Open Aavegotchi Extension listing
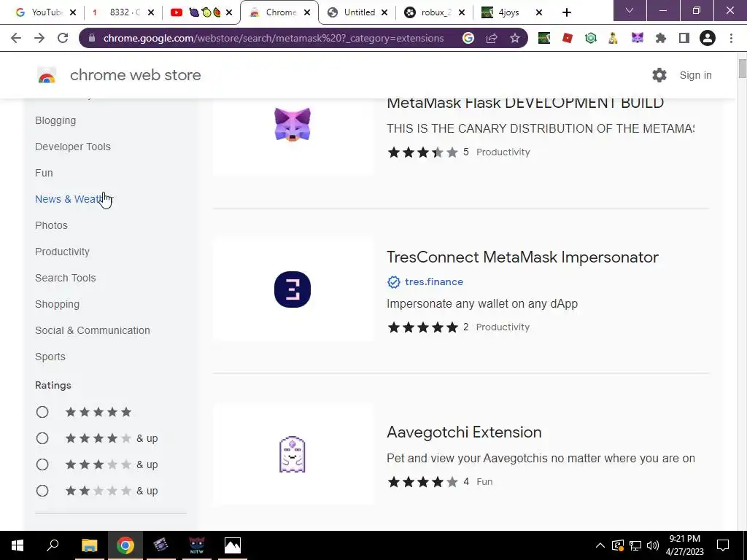The image size is (747, 560). (464, 432)
